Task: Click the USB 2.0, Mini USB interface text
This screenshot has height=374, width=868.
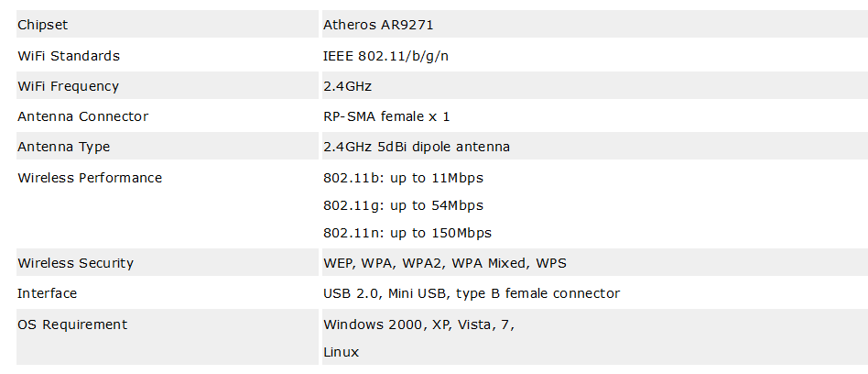Action: 472,293
